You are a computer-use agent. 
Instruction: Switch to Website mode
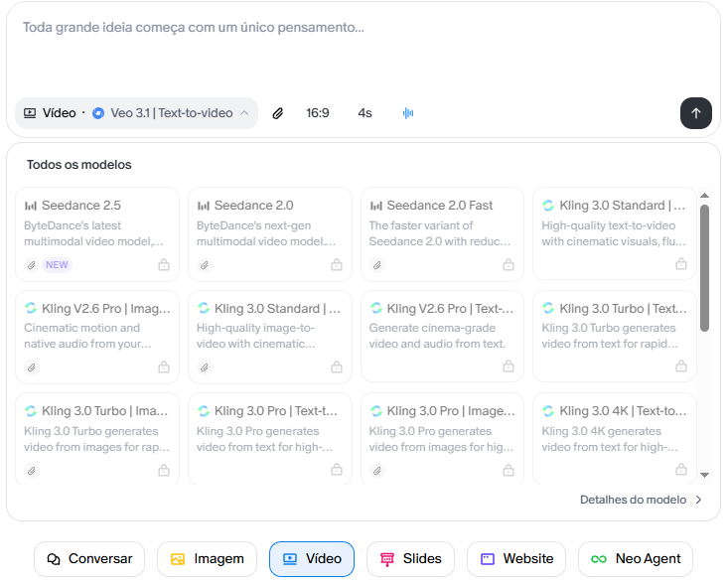tap(516, 559)
